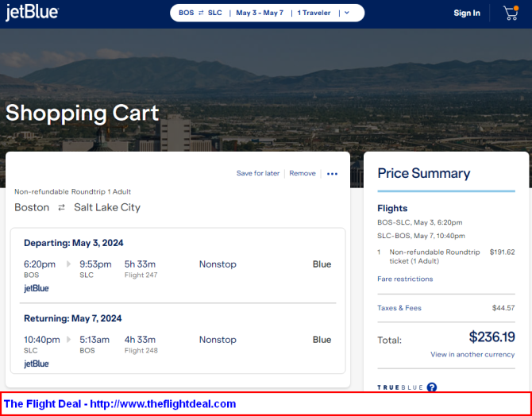Click 'Returning: May 7, 2024' text
This screenshot has width=532, height=416.
[72, 318]
